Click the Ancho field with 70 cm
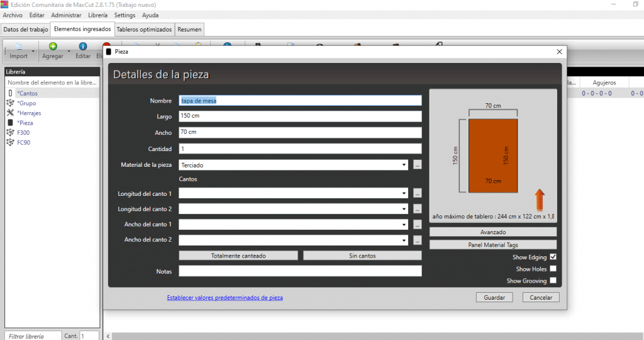 (300, 132)
